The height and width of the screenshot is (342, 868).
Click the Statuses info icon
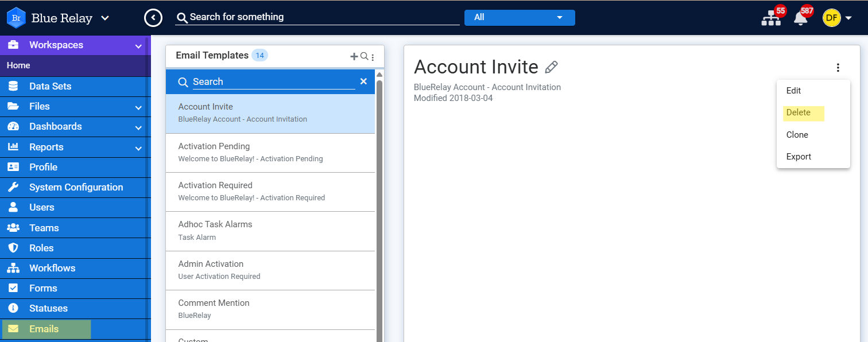point(13,308)
